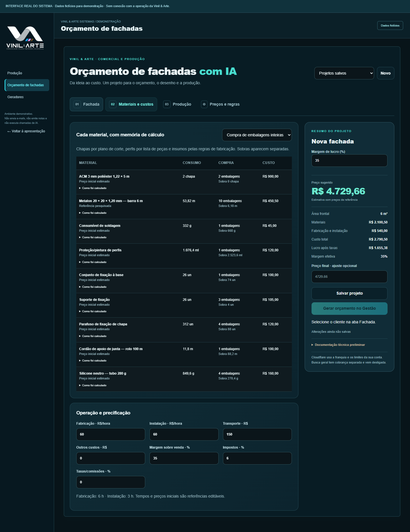Open the Produção step tab
The height and width of the screenshot is (532, 410).
pos(177,104)
